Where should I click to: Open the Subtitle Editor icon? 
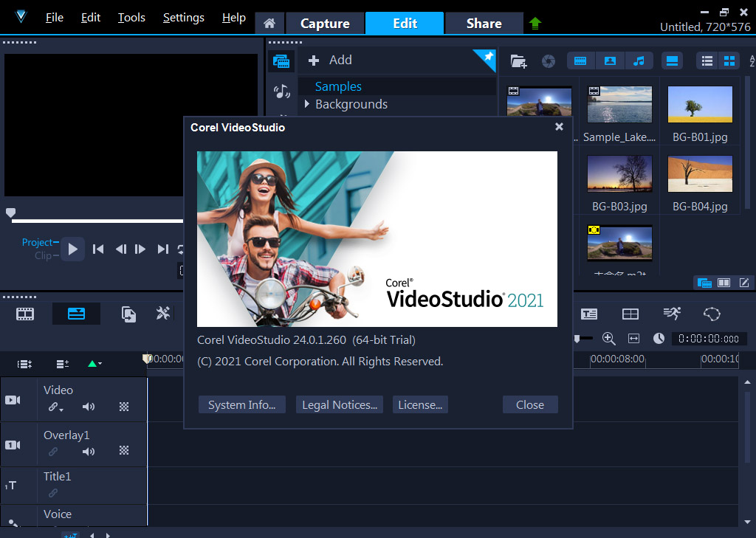coord(588,314)
